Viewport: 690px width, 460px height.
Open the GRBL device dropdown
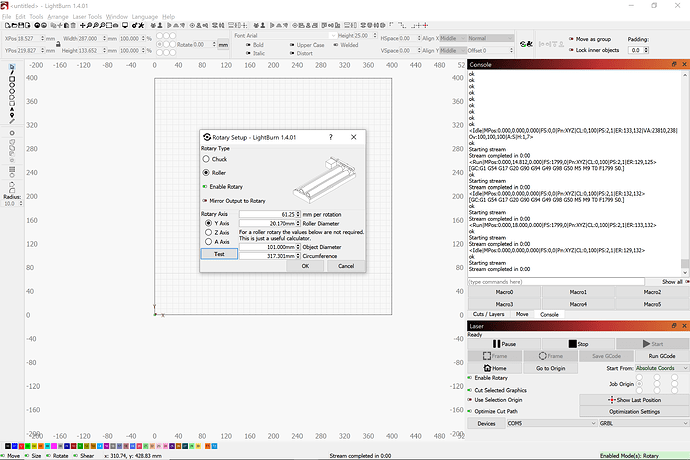pyautogui.click(x=644, y=423)
